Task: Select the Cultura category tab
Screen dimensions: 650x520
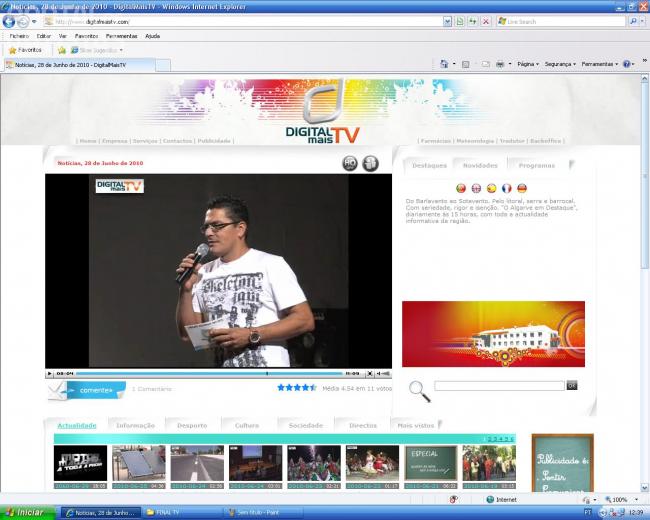Action: coord(247,425)
